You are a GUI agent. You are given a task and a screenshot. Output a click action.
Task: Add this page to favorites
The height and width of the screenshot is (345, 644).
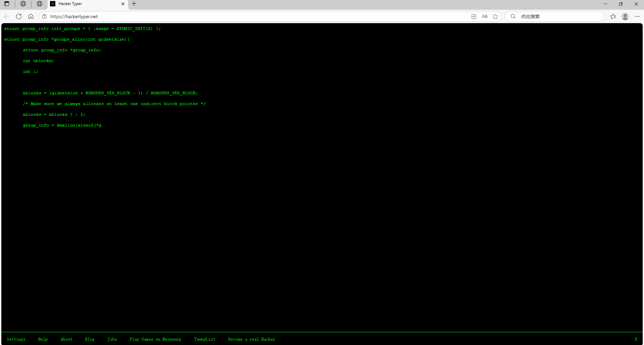coord(495,16)
